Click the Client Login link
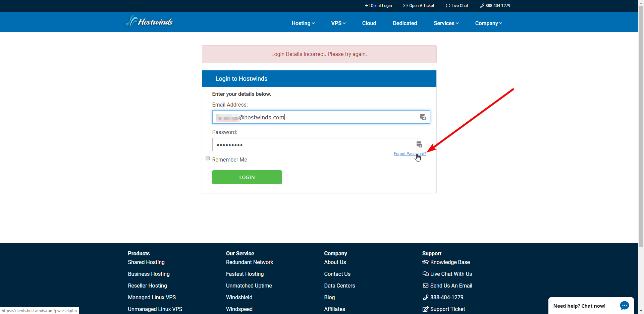644x314 pixels. click(378, 6)
